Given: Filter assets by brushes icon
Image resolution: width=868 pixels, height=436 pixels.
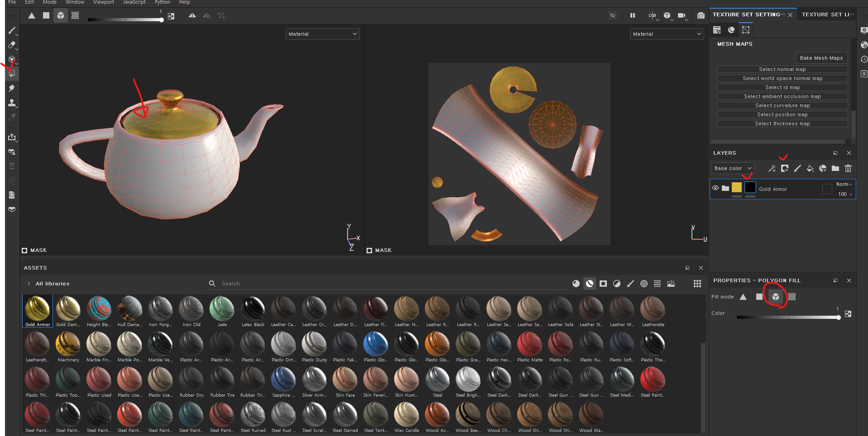Looking at the screenshot, I should pyautogui.click(x=630, y=284).
